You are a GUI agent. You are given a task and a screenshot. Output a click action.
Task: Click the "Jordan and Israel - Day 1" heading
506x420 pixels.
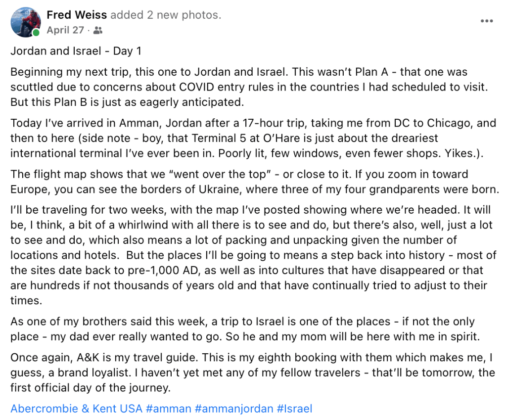point(76,51)
